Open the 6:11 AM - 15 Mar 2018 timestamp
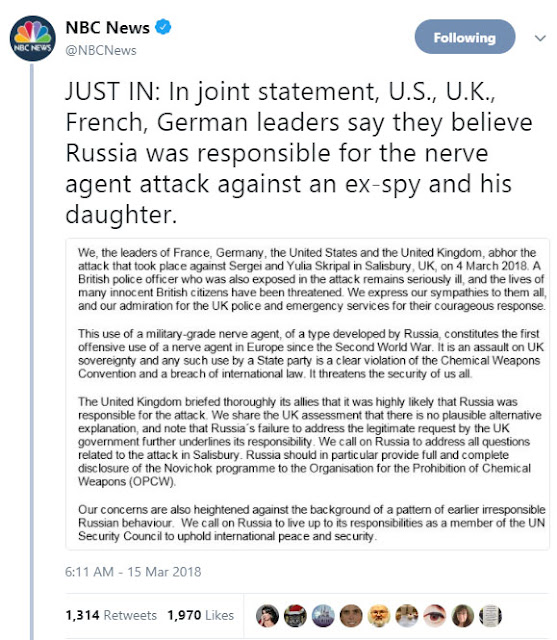Screen dimensions: 557x640 point(133,572)
